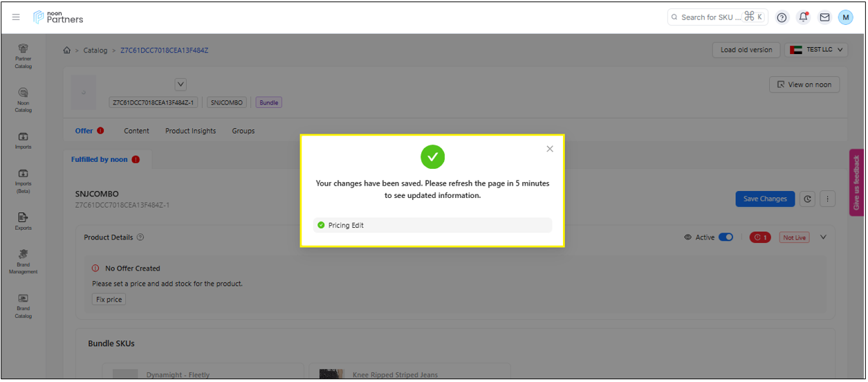Open the hamburger navigation menu

click(16, 17)
